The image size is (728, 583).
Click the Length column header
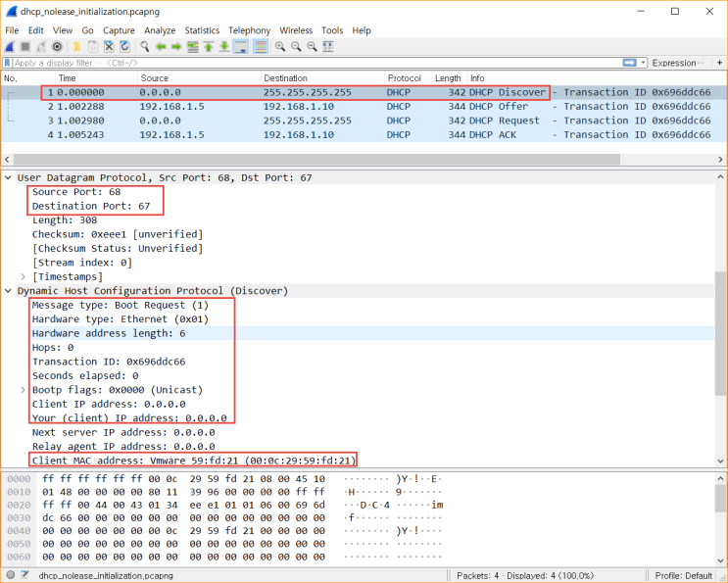(x=450, y=78)
